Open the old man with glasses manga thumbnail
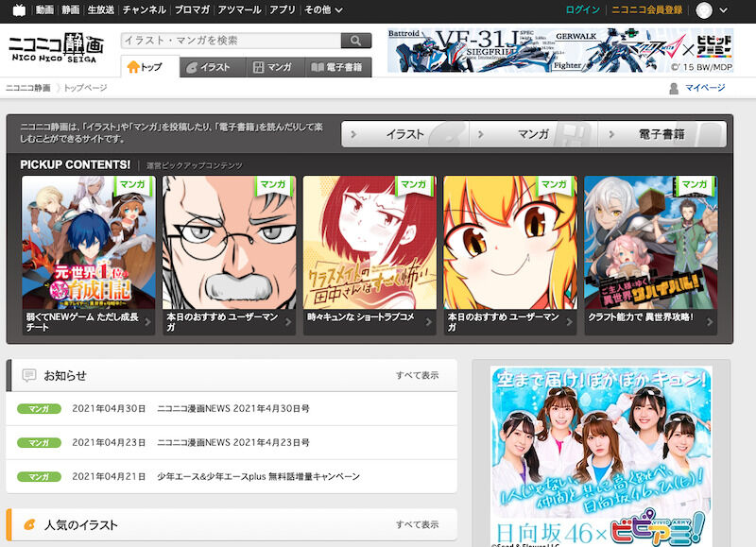The image size is (756, 547). tap(229, 243)
